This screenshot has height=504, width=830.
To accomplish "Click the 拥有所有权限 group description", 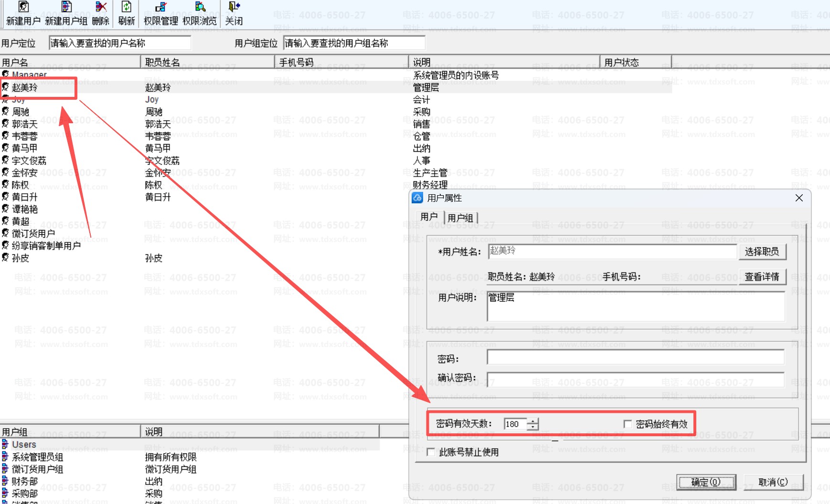I will [171, 457].
